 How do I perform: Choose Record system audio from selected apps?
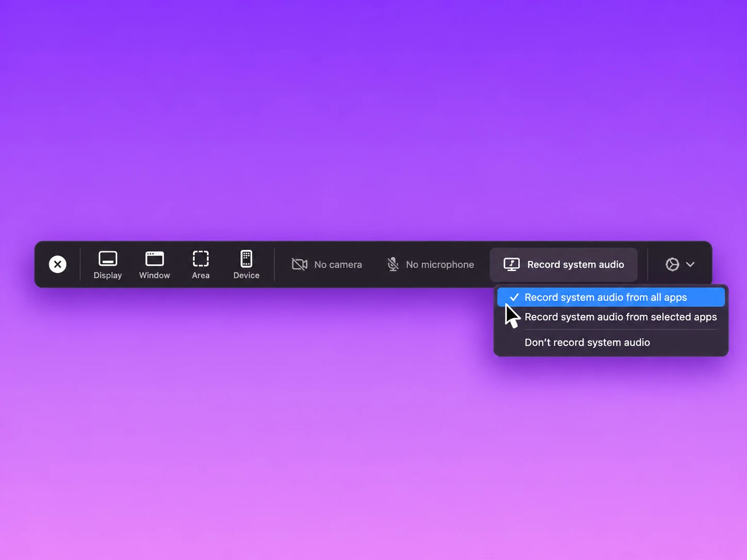[x=611, y=317]
